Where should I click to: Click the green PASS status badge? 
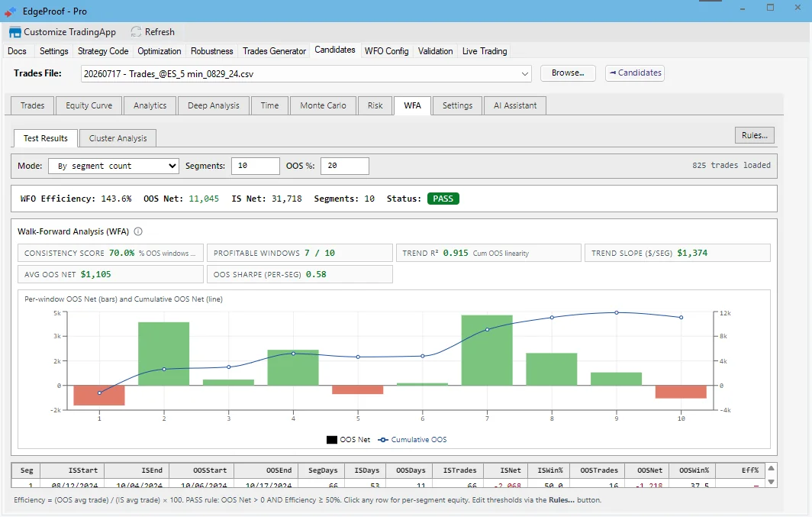coord(443,199)
